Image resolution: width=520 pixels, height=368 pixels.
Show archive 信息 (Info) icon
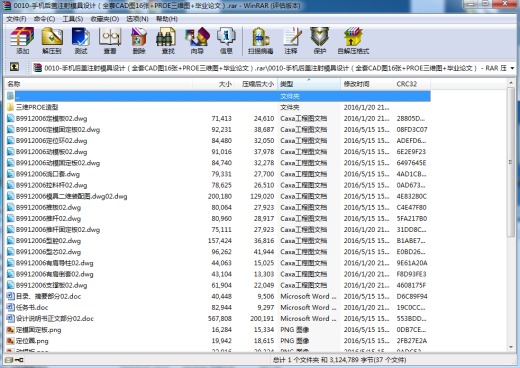pyautogui.click(x=226, y=41)
